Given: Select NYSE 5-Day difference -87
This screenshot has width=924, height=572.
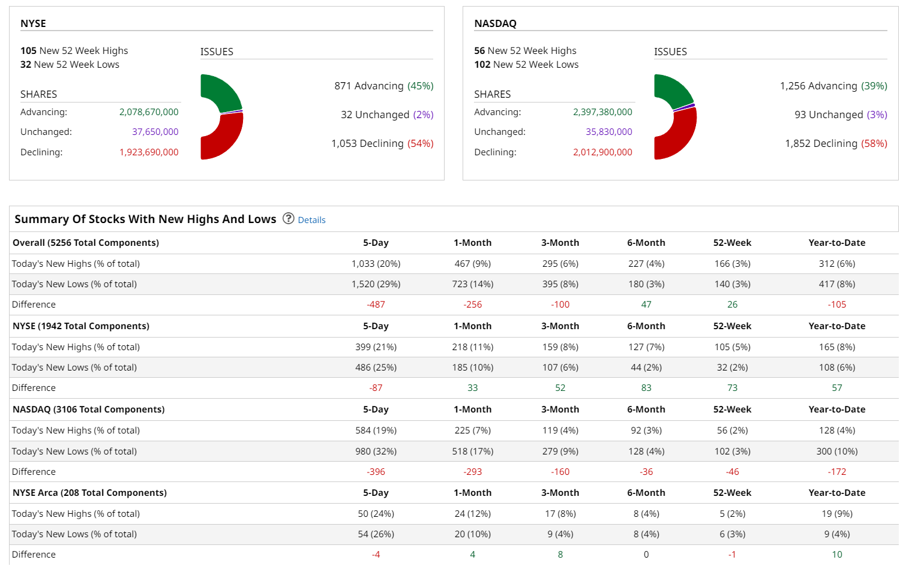Looking at the screenshot, I should (x=376, y=388).
